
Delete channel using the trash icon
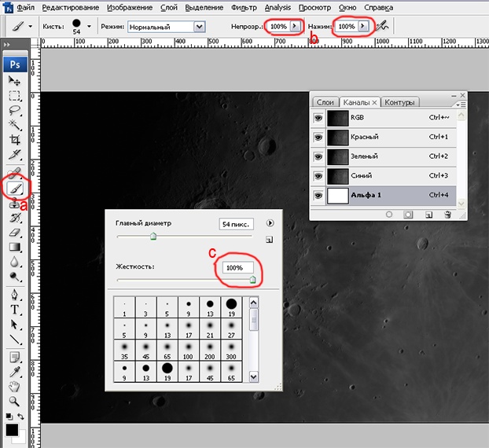pos(447,214)
